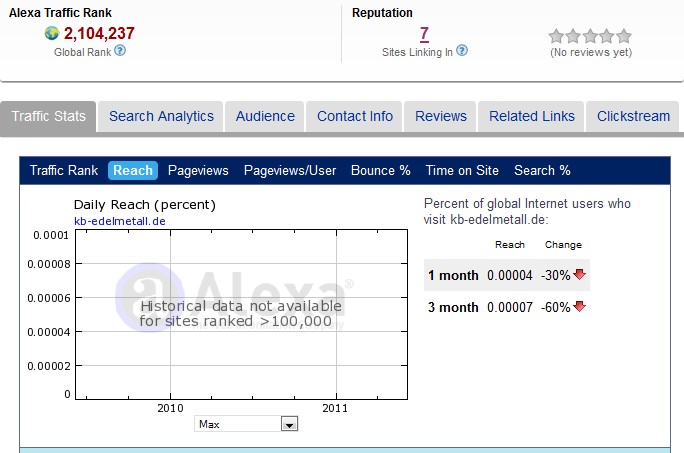Screen dimensions: 684x453
Task: Select the Pageviews metric
Action: (198, 170)
